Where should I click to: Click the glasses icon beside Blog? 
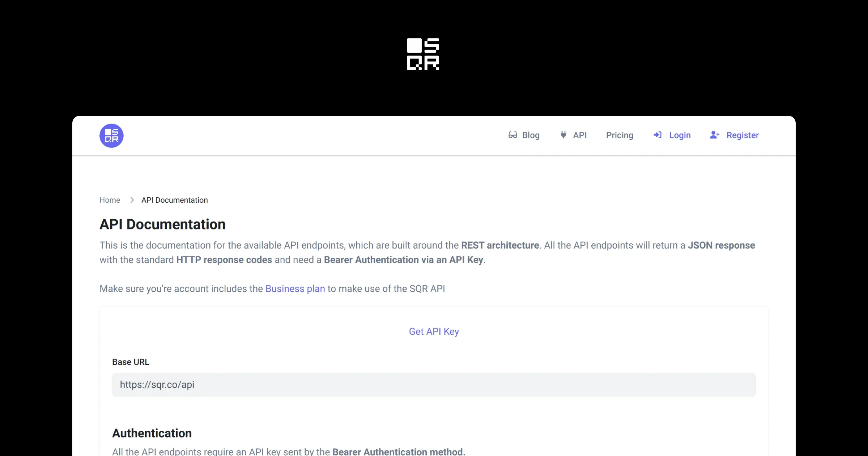pyautogui.click(x=512, y=135)
